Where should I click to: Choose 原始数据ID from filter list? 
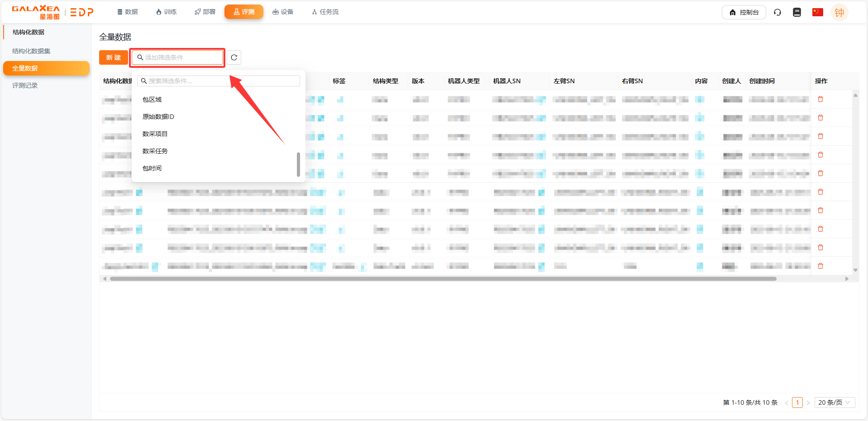tap(158, 117)
